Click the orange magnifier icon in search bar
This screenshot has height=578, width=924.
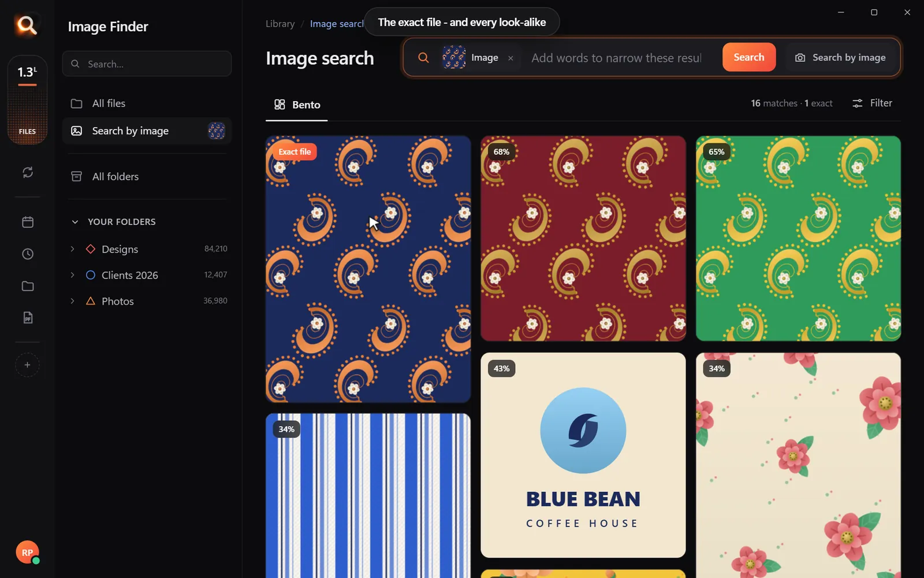pos(423,57)
